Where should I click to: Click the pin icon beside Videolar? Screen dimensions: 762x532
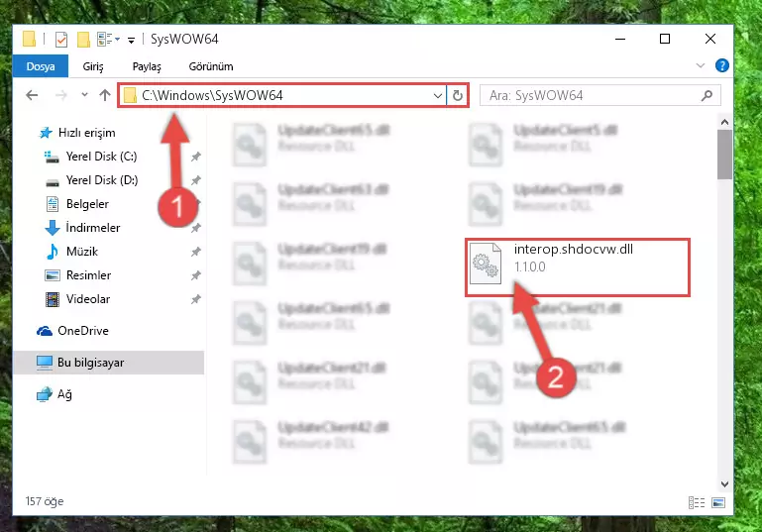pyautogui.click(x=195, y=299)
